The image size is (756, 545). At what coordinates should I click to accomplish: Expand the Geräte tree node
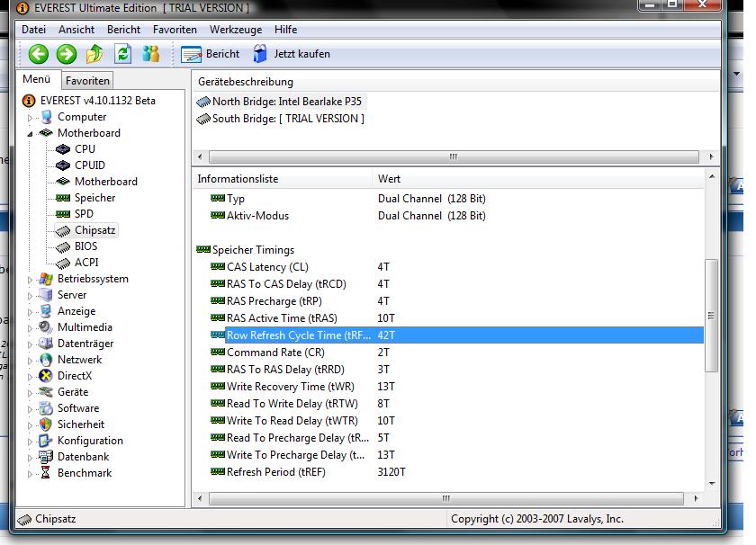pyautogui.click(x=30, y=393)
